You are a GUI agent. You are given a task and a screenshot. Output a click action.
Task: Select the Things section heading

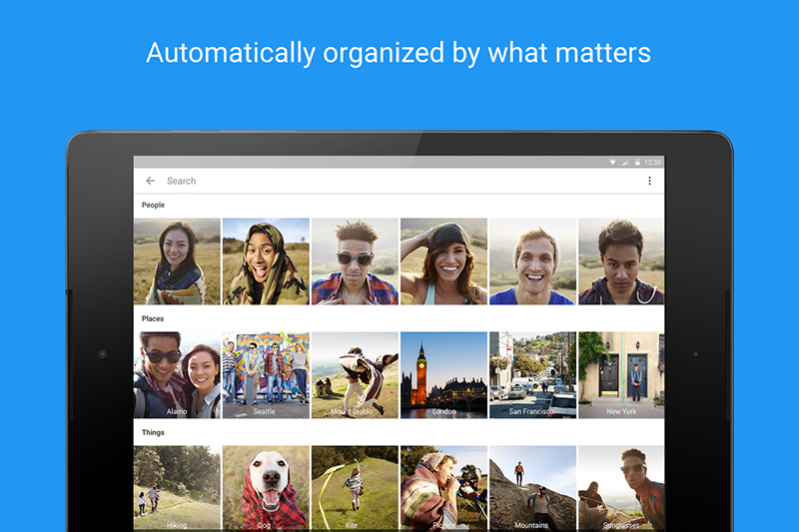[153, 432]
